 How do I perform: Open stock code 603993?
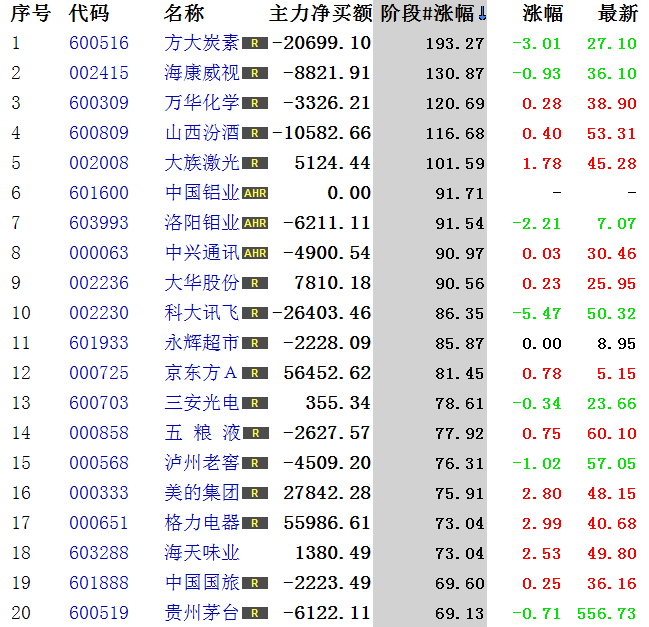tap(99, 223)
